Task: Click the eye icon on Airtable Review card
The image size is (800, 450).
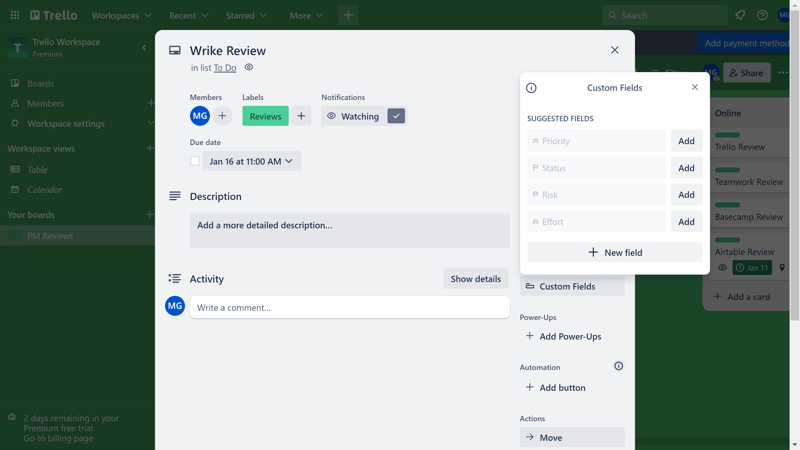Action: 722,267
